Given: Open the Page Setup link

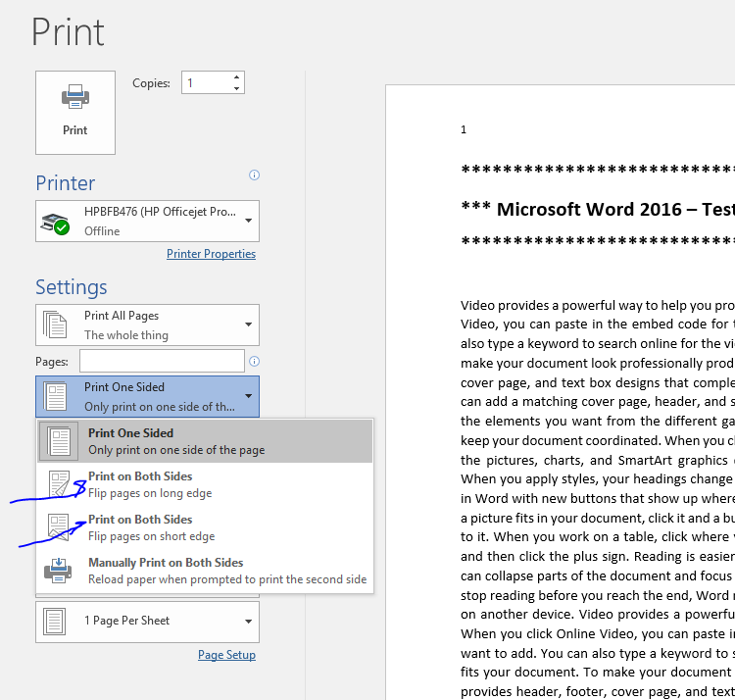Looking at the screenshot, I should (x=227, y=655).
